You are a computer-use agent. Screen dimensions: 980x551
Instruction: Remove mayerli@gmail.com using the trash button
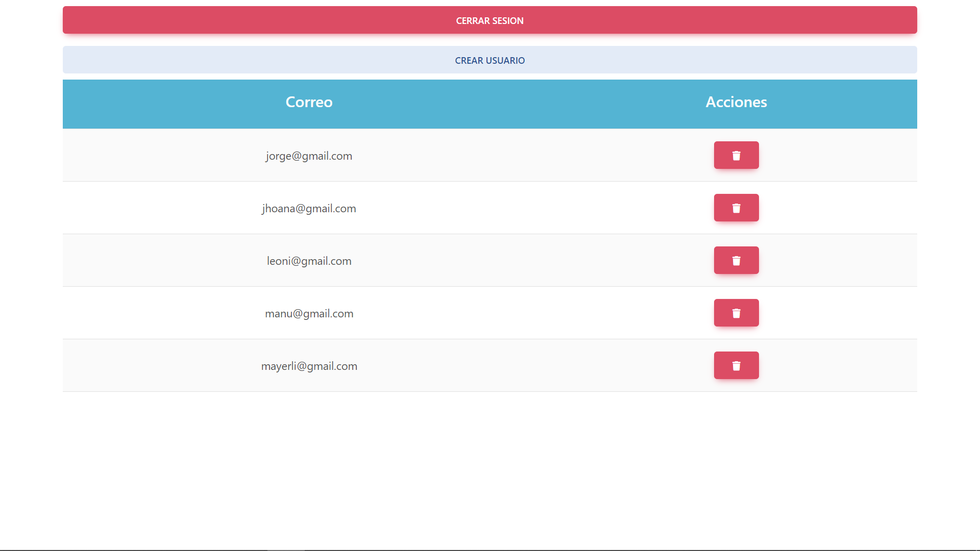(736, 365)
